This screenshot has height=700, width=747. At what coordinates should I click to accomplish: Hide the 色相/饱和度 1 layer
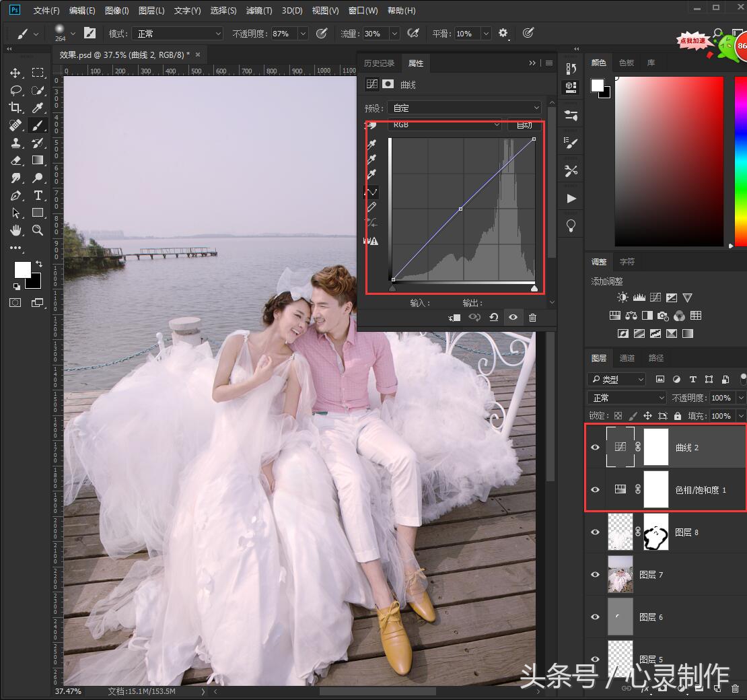[x=595, y=490]
